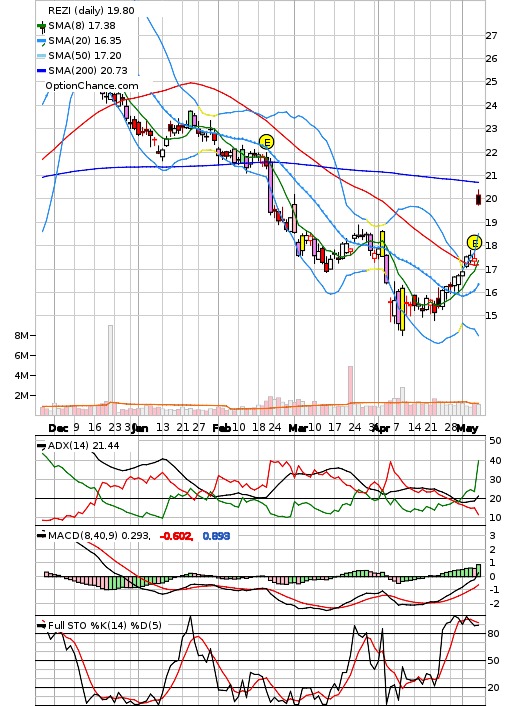Click price axis label 22
This screenshot has width=526, height=706.
pos(491,153)
